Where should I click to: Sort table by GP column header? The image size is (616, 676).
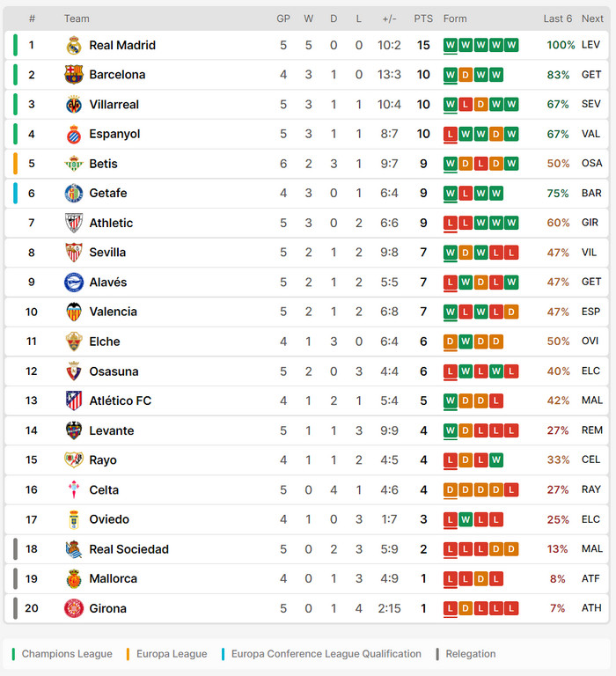coord(283,18)
